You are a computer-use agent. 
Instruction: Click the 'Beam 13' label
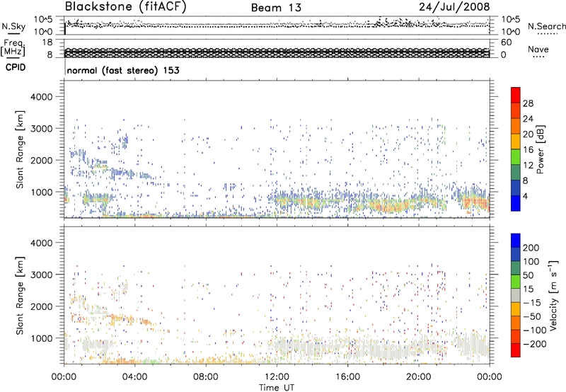pos(276,8)
